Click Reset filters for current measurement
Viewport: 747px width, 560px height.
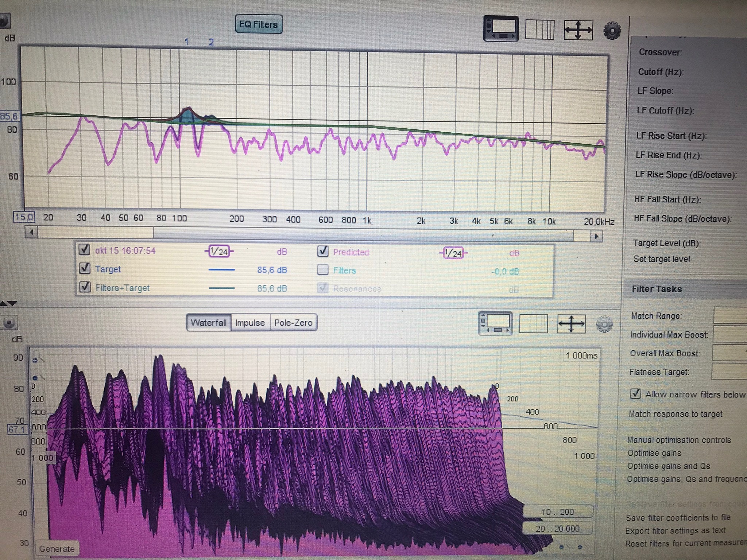pos(686,543)
